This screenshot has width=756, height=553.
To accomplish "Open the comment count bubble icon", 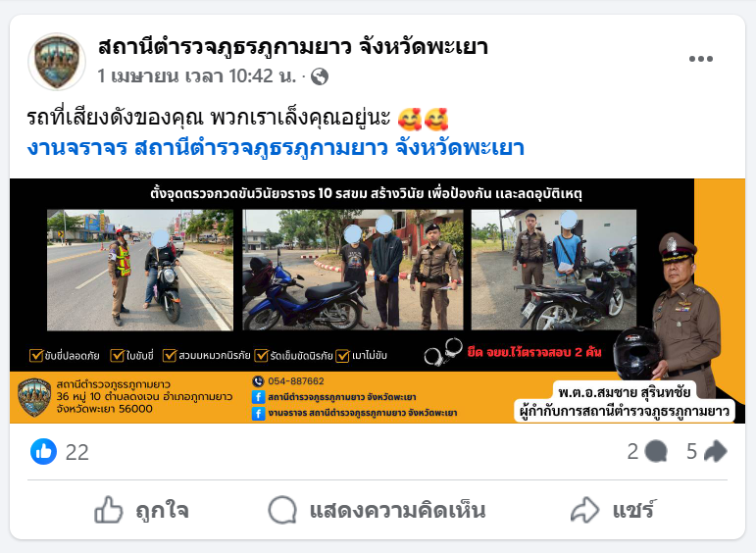I will coord(656,451).
